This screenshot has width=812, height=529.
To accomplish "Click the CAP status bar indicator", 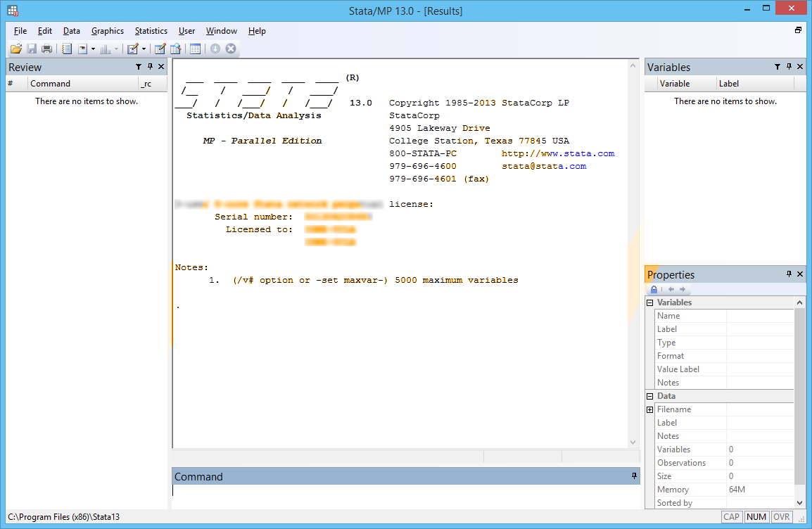I will pyautogui.click(x=731, y=516).
